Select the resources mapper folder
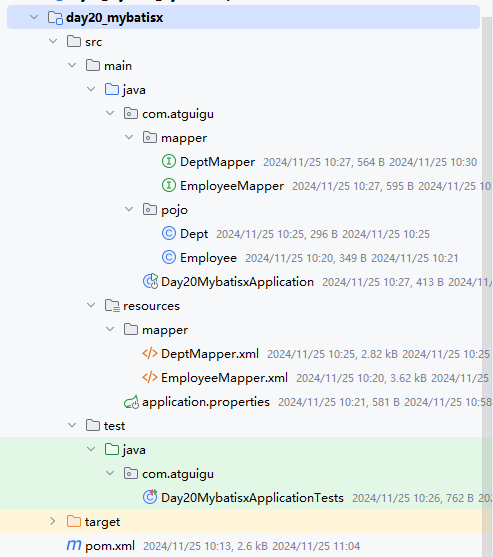 click(165, 330)
